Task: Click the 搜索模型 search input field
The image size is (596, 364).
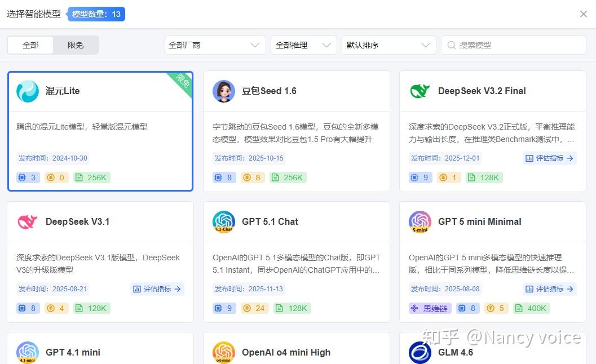Action: click(513, 45)
